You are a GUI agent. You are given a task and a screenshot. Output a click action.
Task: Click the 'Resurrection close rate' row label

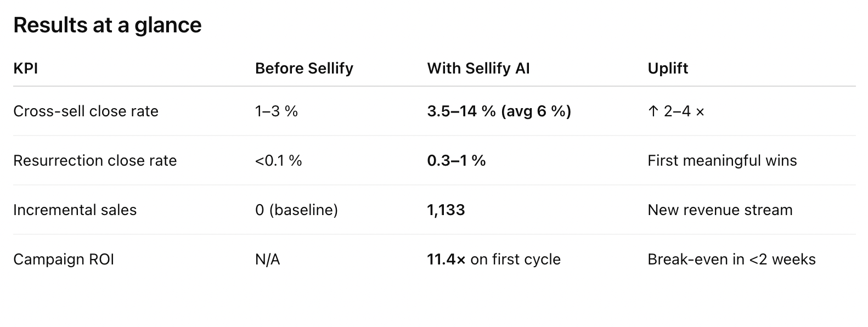click(x=95, y=161)
